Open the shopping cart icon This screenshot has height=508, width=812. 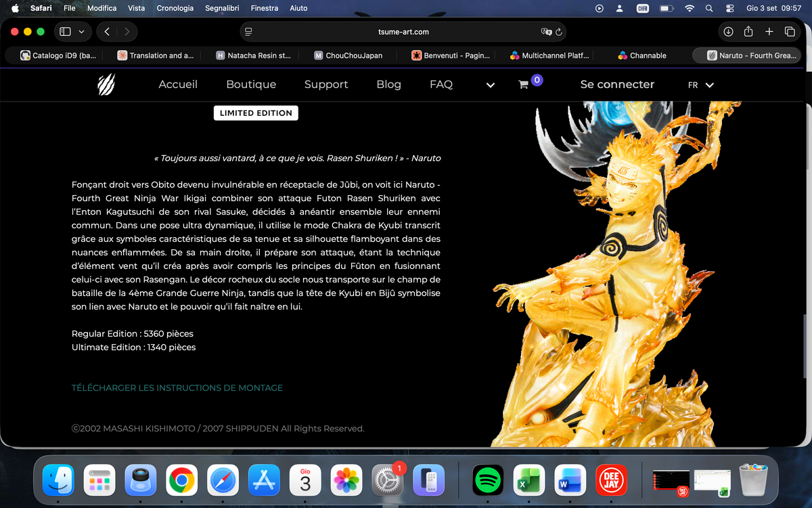coord(523,85)
